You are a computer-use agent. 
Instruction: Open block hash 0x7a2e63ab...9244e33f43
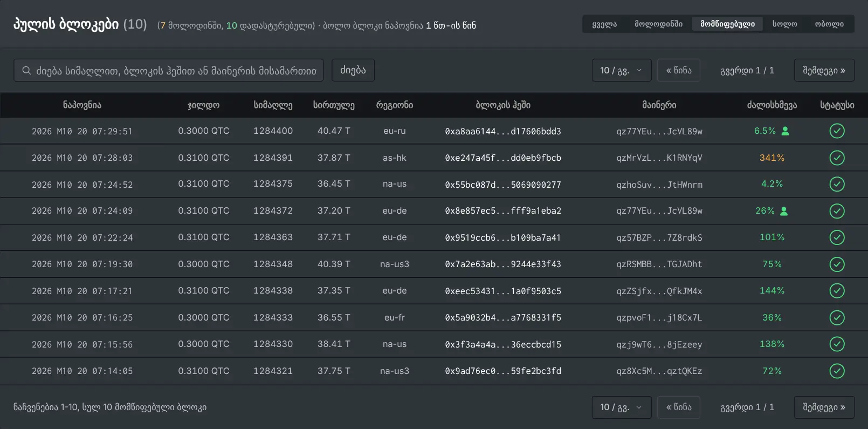pyautogui.click(x=503, y=264)
